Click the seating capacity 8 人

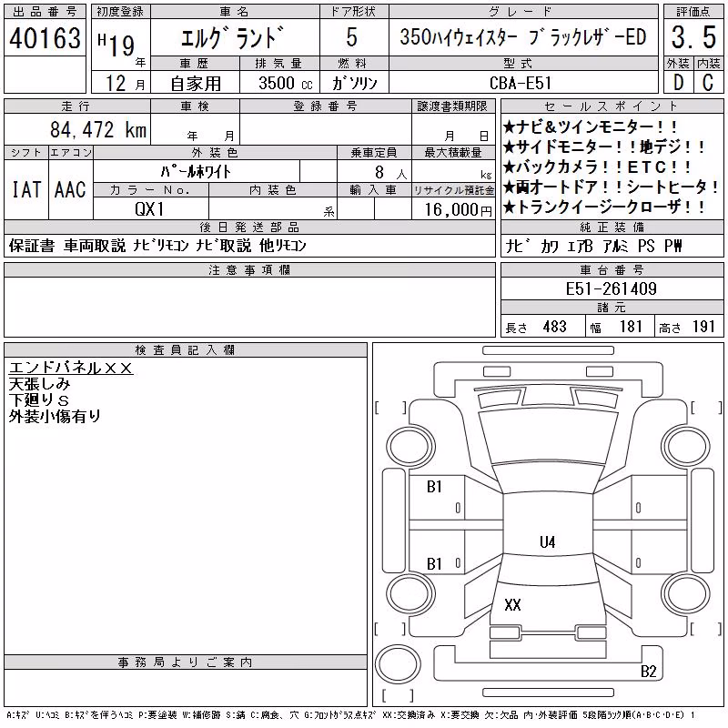[x=390, y=173]
